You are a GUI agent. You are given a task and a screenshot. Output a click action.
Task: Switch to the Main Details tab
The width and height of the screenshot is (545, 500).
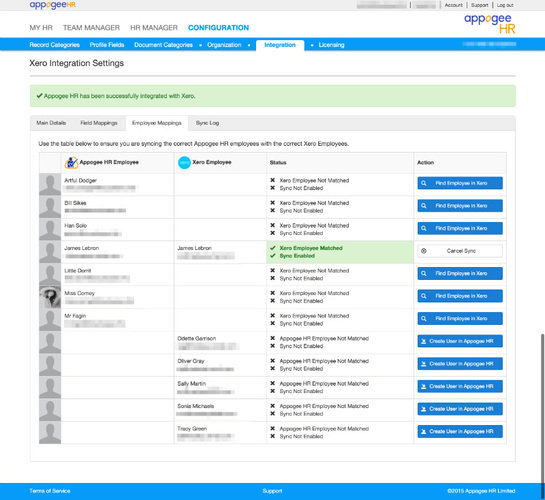click(x=51, y=123)
